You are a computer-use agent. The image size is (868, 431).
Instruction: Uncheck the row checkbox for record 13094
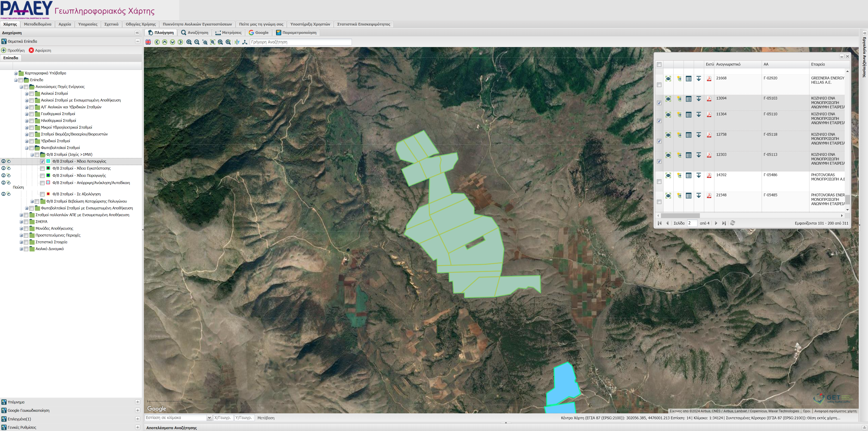659,103
